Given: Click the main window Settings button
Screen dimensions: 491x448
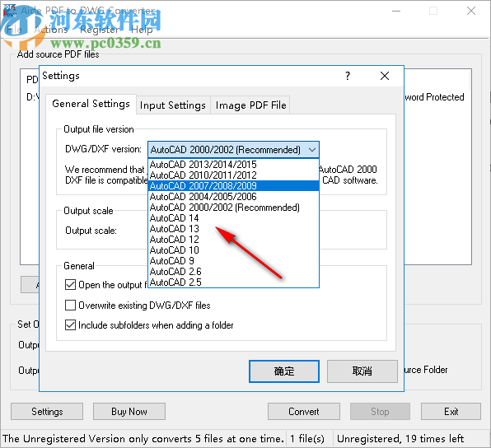Looking at the screenshot, I should (x=47, y=412).
